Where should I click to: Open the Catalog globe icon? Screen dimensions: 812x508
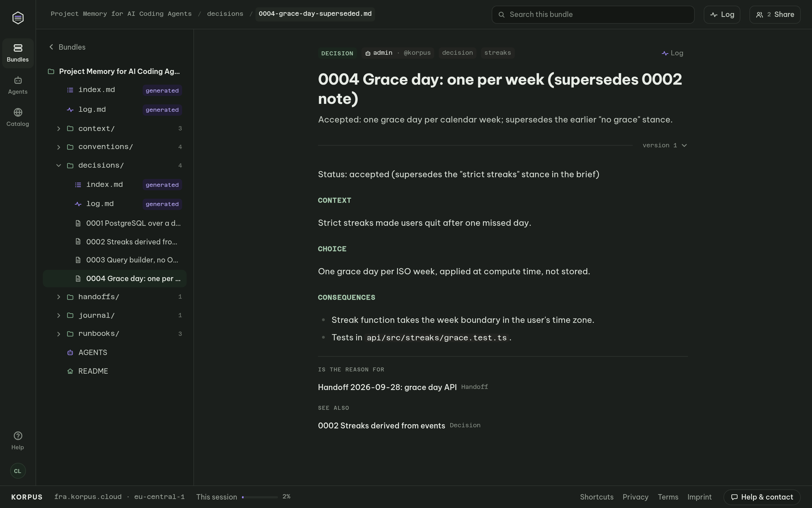(18, 112)
